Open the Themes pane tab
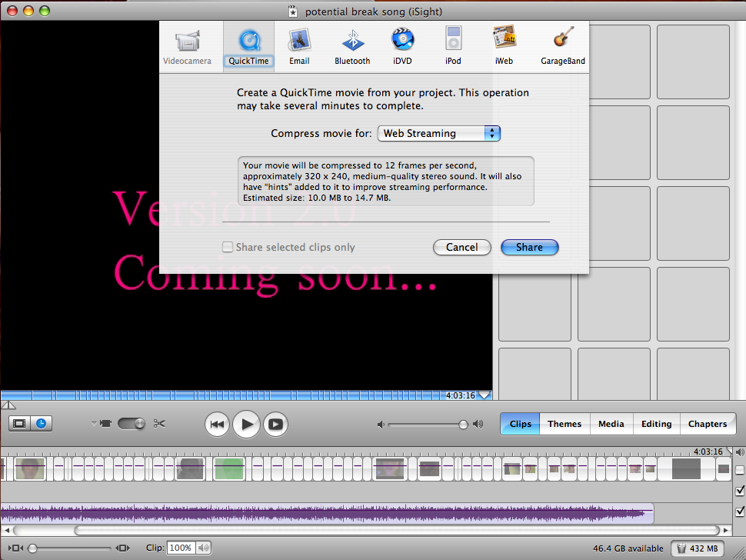The image size is (746, 560). click(x=564, y=424)
